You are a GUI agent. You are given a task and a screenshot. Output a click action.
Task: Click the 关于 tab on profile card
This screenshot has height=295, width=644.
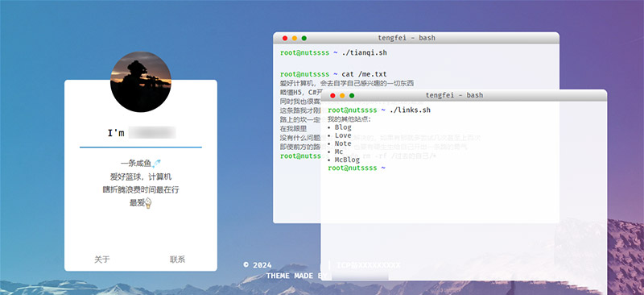pos(102,260)
